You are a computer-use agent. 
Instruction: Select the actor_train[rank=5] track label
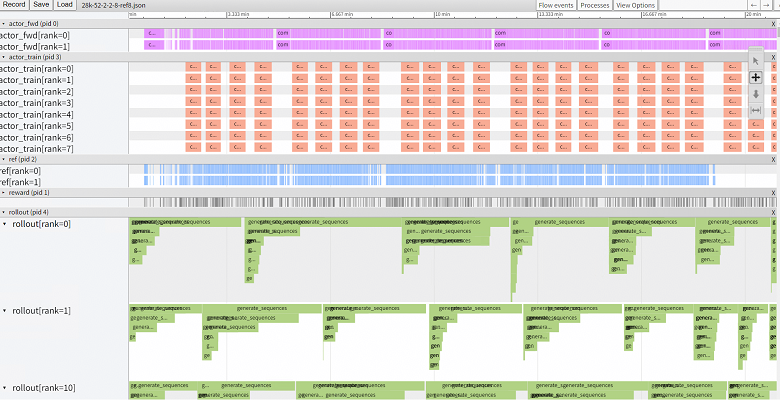[37, 126]
